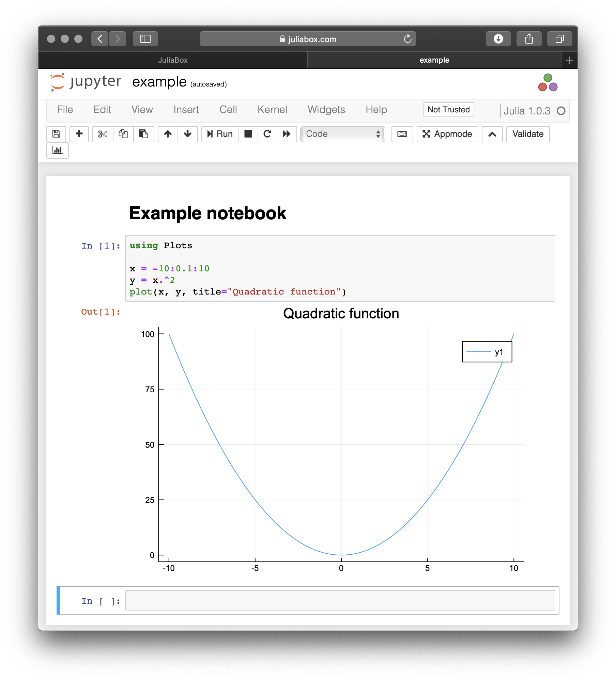Click the juliabox.com address bar
Viewport: 616px width, 681px height.
click(x=308, y=39)
